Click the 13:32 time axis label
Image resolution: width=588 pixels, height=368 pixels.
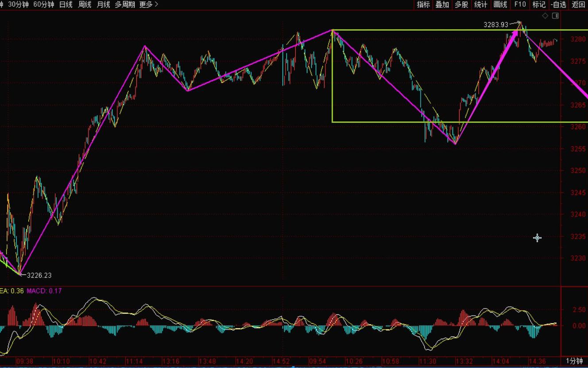(464, 361)
